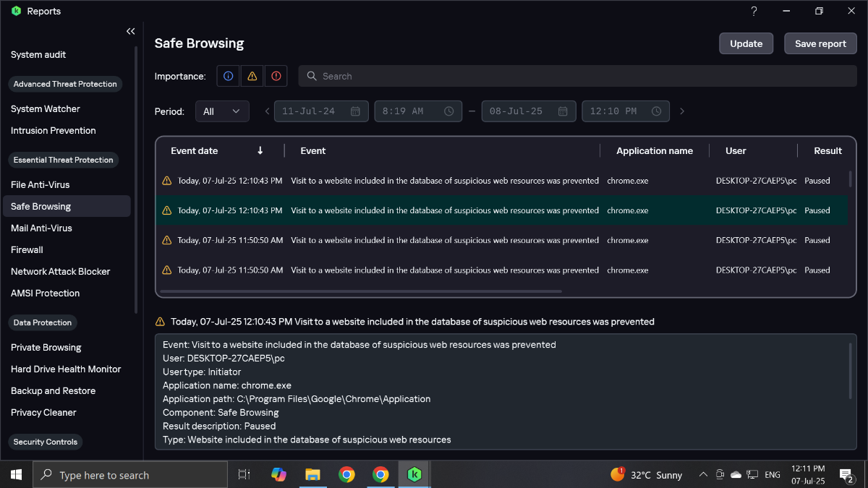
Task: Click the vertical scrollbar of the event details pane
Action: click(x=850, y=370)
